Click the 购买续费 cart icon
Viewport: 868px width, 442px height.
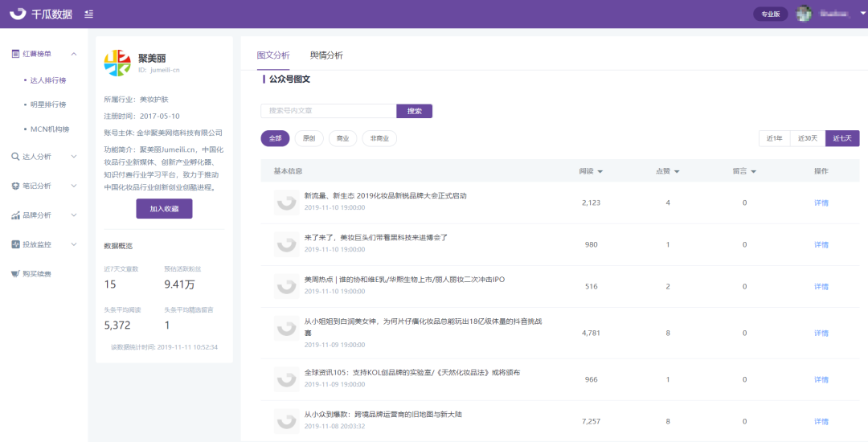click(15, 273)
